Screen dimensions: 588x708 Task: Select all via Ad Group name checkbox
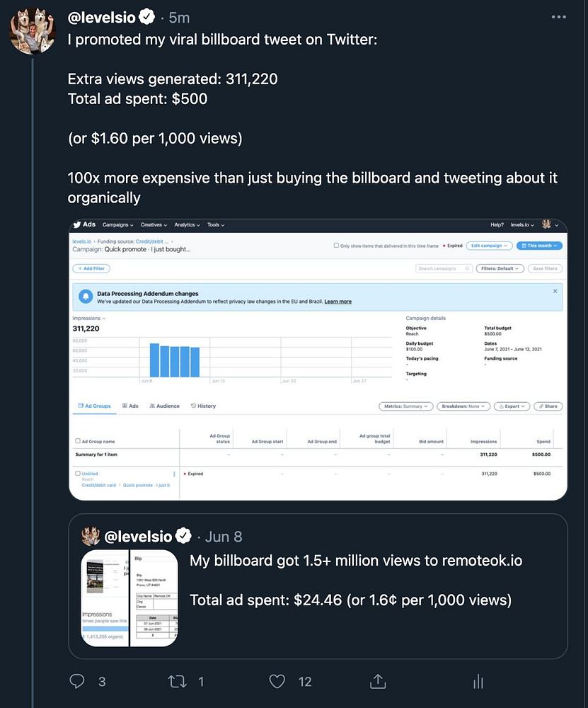[x=77, y=441]
